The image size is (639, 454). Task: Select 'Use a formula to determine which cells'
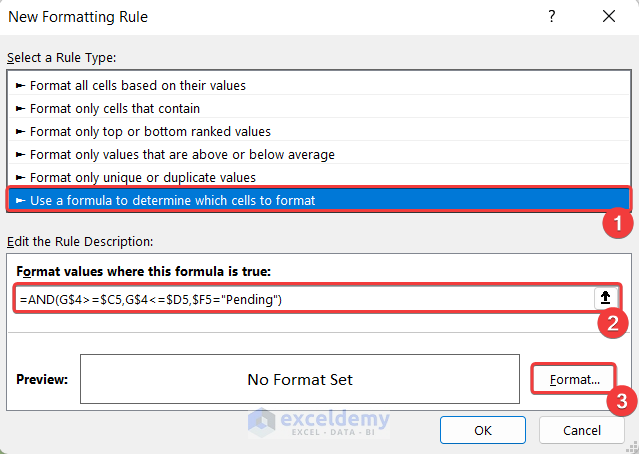172,200
